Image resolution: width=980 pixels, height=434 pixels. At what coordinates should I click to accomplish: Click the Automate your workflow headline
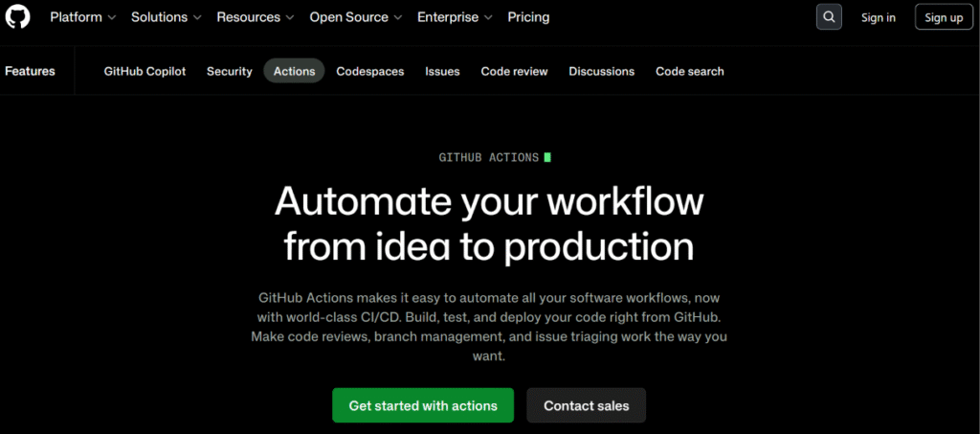[489, 223]
